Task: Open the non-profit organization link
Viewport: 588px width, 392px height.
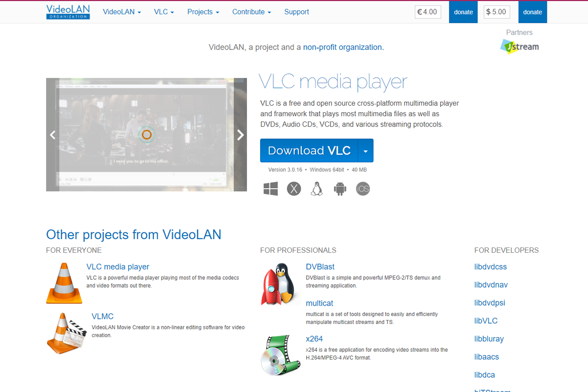Action: tap(343, 48)
